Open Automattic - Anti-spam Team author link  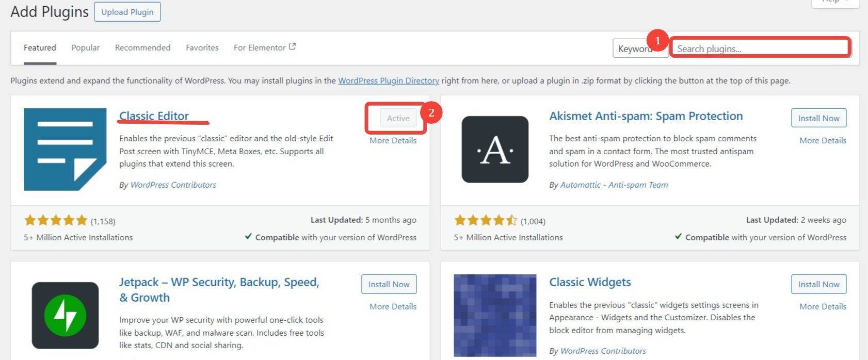614,185
